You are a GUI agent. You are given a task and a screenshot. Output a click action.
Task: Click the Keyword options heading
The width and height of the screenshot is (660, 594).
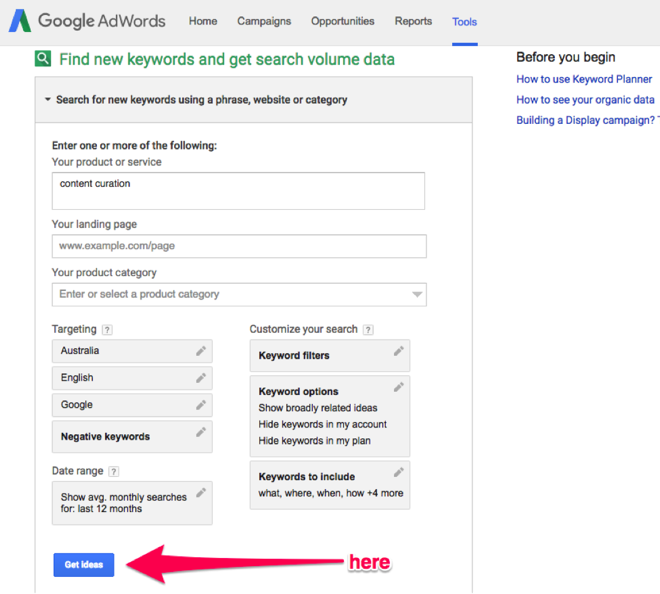click(298, 392)
